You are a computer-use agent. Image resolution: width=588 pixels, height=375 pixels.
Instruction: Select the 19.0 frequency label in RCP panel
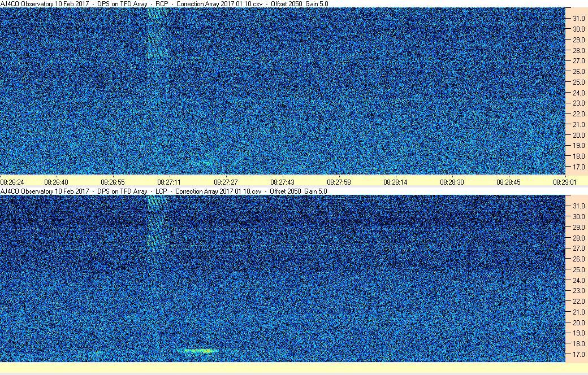pyautogui.click(x=578, y=146)
